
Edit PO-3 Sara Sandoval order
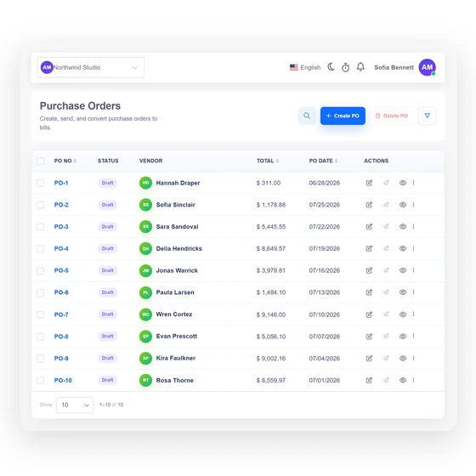pos(369,226)
